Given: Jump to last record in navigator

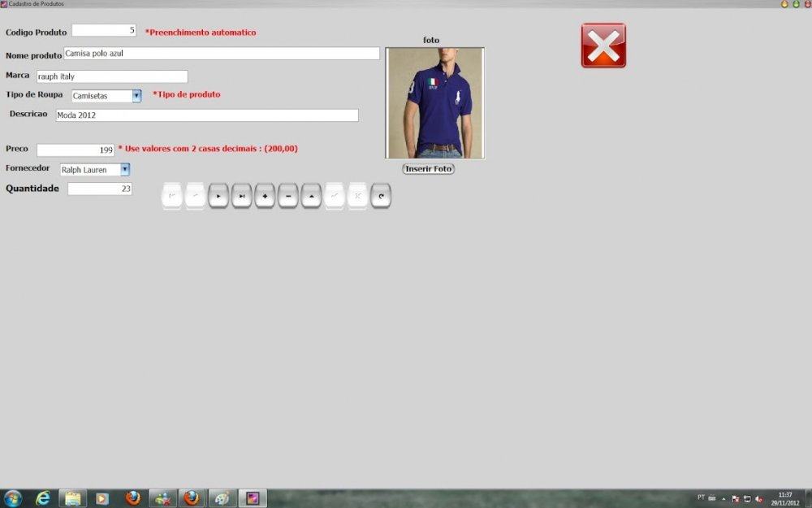Looking at the screenshot, I should click(x=241, y=196).
